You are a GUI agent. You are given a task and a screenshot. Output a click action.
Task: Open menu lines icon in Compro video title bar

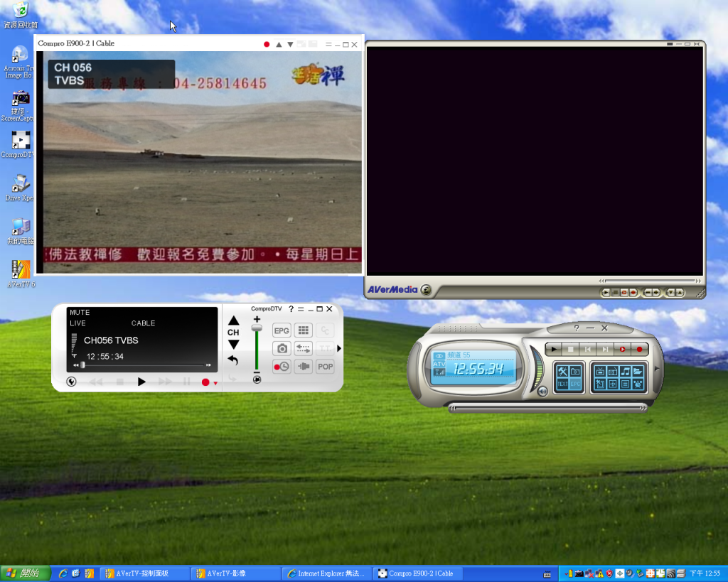tap(328, 45)
